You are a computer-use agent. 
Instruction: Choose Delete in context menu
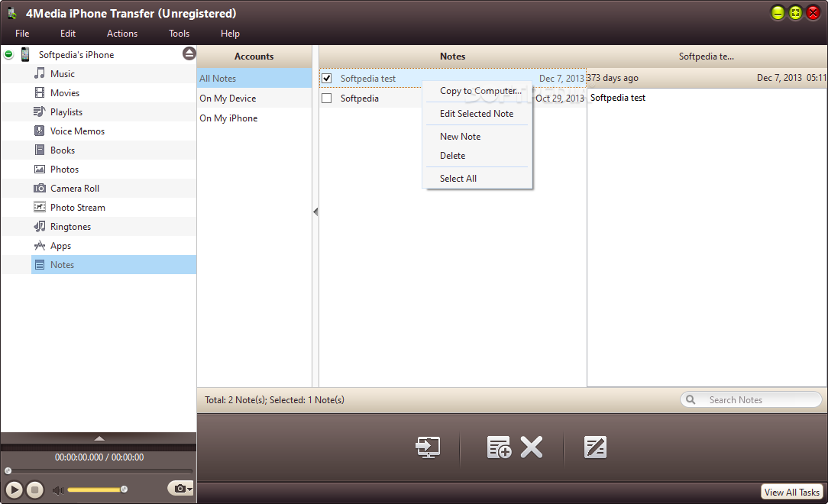coord(477,156)
